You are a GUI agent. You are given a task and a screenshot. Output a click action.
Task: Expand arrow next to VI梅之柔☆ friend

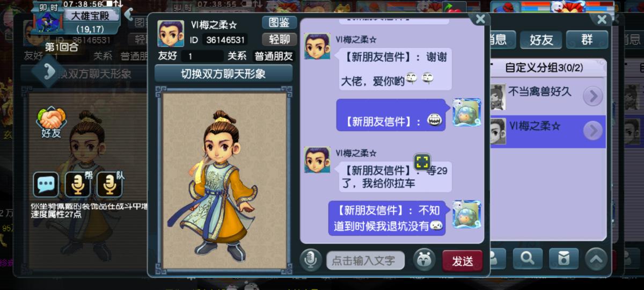pyautogui.click(x=592, y=130)
